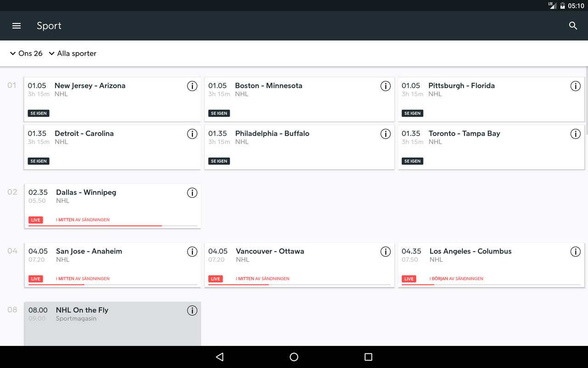Open info for Detroit - Carolina
Viewport: 588px width, 368px height.
(192, 134)
